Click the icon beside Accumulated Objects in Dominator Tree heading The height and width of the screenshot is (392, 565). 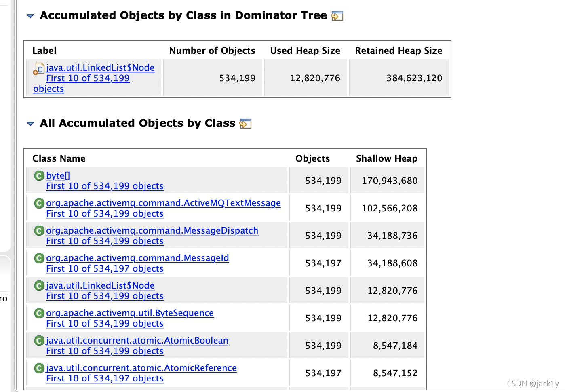[337, 16]
